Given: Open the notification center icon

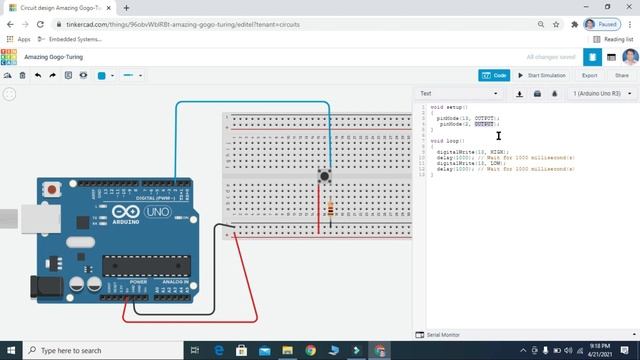Looking at the screenshot, I should pos(624,351).
